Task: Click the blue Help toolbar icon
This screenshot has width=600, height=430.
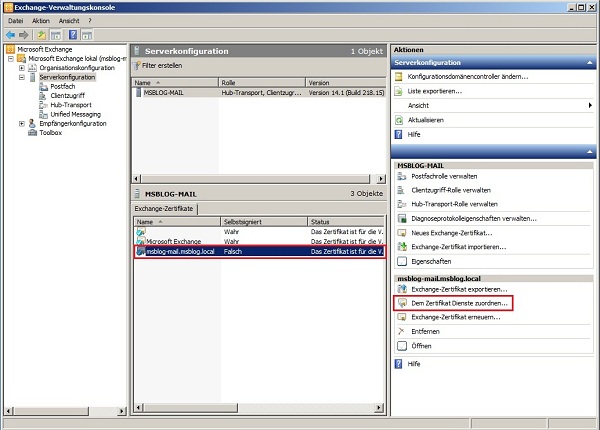Action: click(x=73, y=35)
